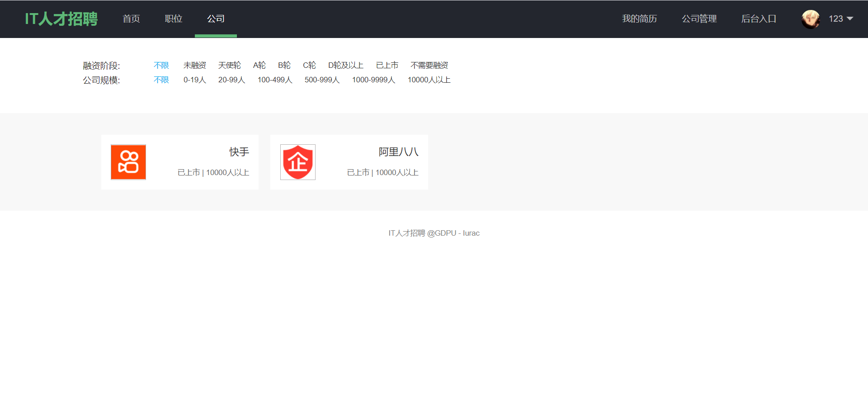
Task: Open the 阿里八八 company name link
Action: pyautogui.click(x=399, y=152)
